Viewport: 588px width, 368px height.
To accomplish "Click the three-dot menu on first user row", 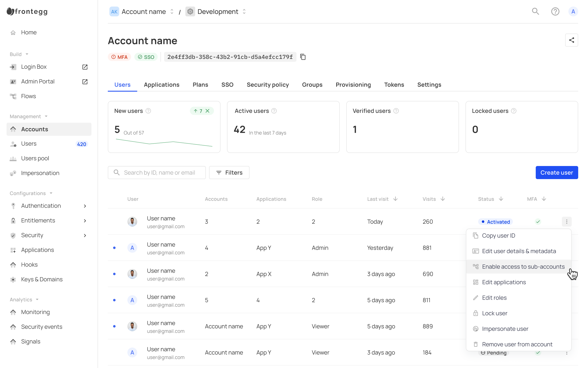I will (566, 222).
